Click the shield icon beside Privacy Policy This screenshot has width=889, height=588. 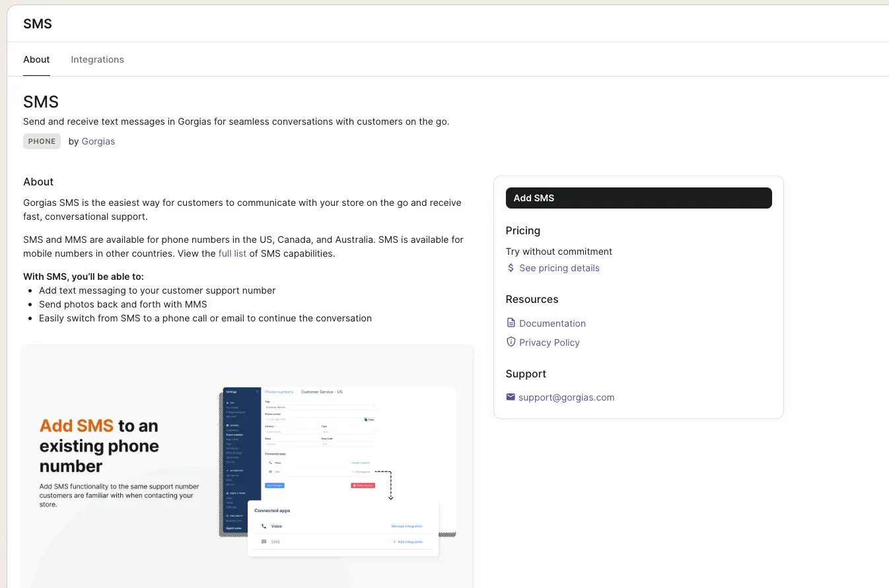[x=511, y=342]
